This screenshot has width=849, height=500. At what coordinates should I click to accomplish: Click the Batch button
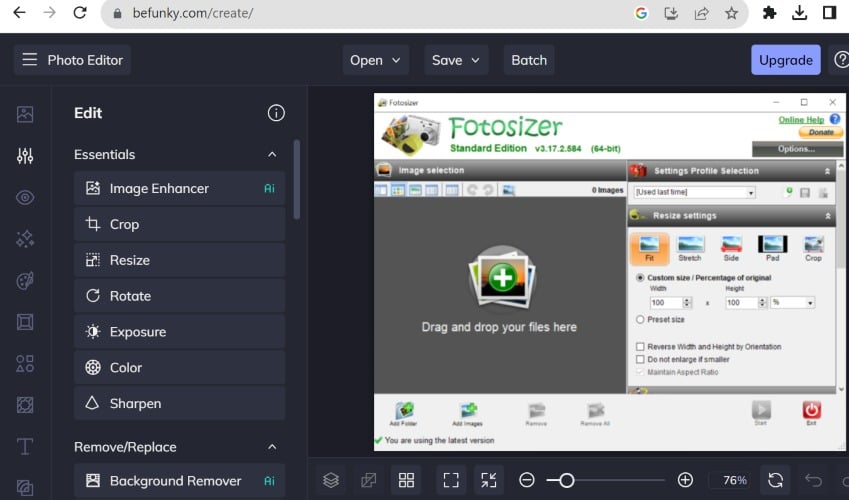(529, 60)
